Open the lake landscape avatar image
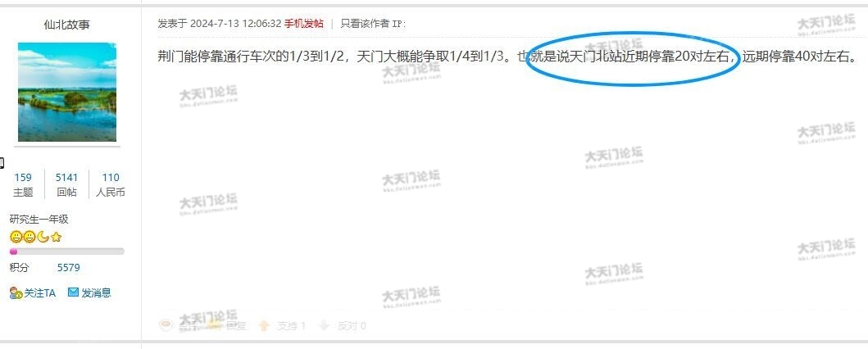 67,93
